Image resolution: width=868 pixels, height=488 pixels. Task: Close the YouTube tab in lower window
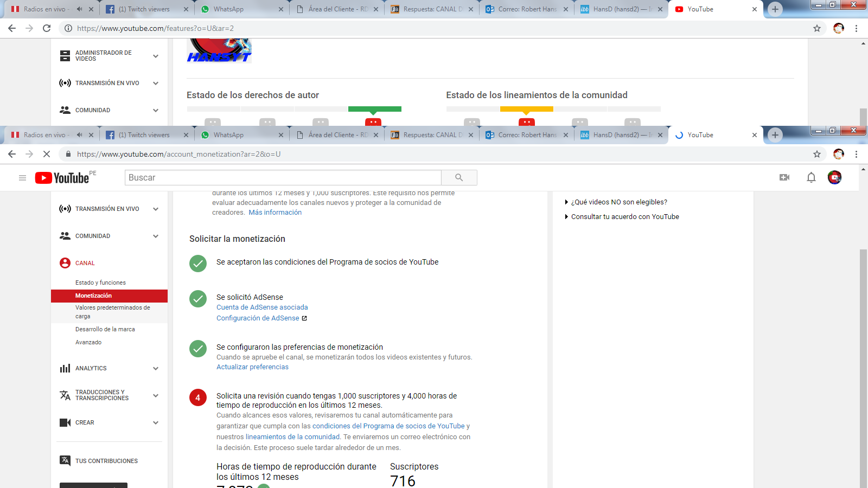click(x=754, y=135)
